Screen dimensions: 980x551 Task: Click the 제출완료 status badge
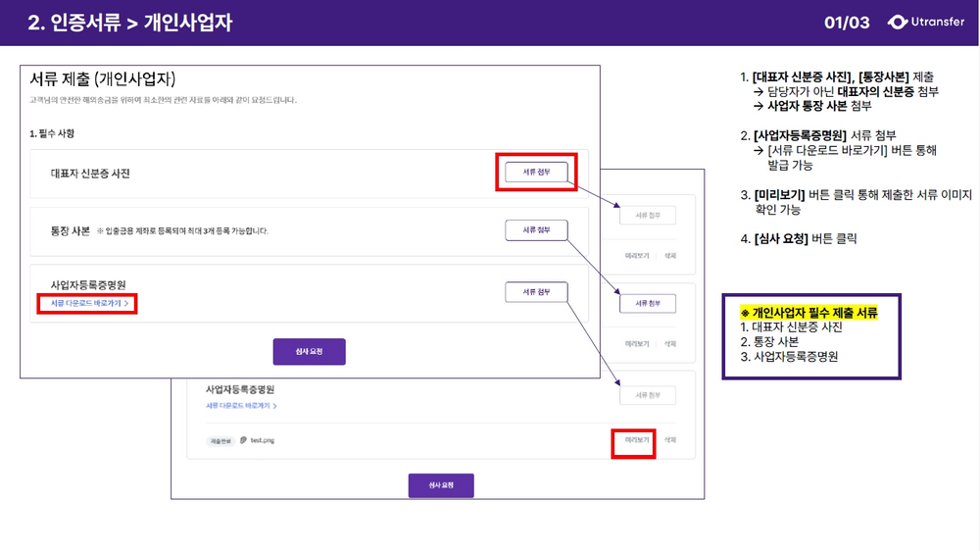(220, 441)
